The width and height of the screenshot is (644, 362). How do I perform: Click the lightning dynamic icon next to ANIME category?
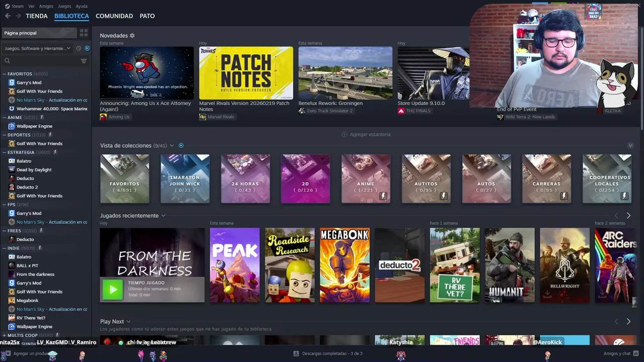click(x=42, y=117)
